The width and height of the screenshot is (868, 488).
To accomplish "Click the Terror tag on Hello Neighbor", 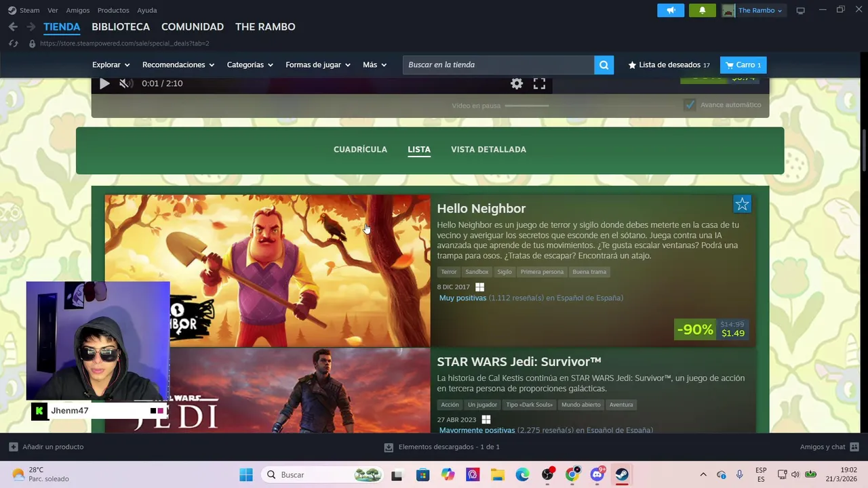I will [449, 272].
